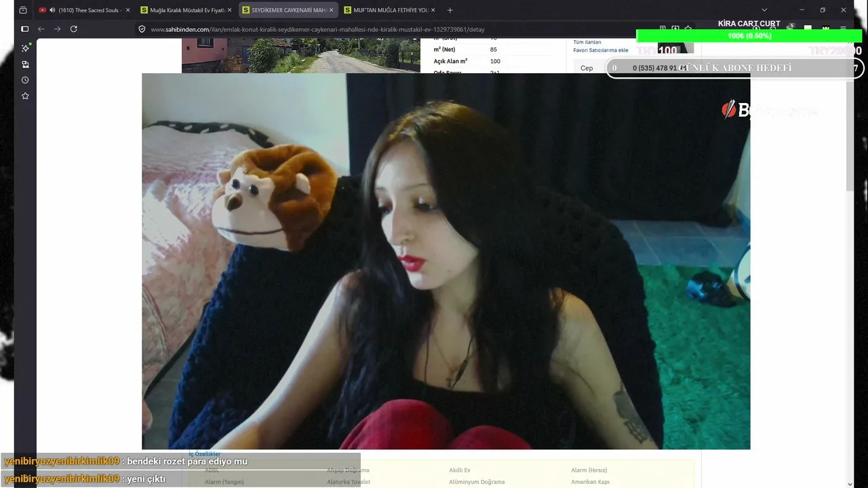868x488 pixels.
Task: Open the synced devices icon in the sidebar
Action: click(x=25, y=64)
